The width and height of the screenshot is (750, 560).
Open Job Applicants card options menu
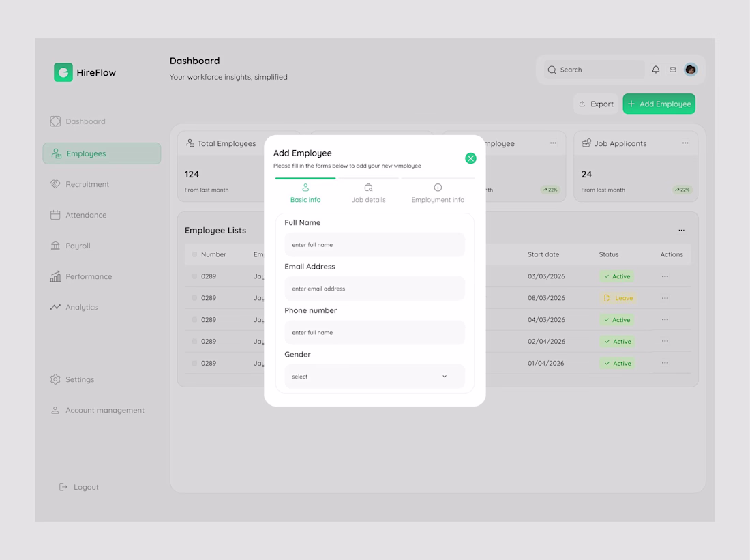(685, 143)
